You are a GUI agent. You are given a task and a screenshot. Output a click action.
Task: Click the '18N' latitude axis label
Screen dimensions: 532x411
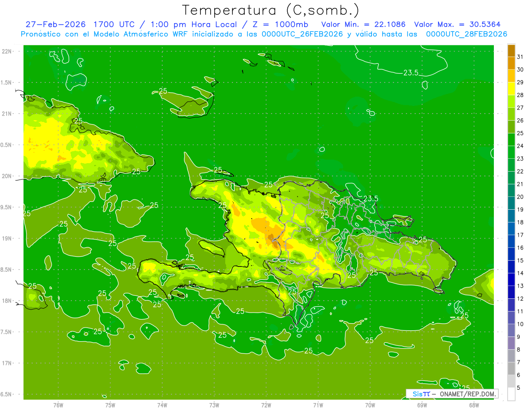(x=7, y=301)
